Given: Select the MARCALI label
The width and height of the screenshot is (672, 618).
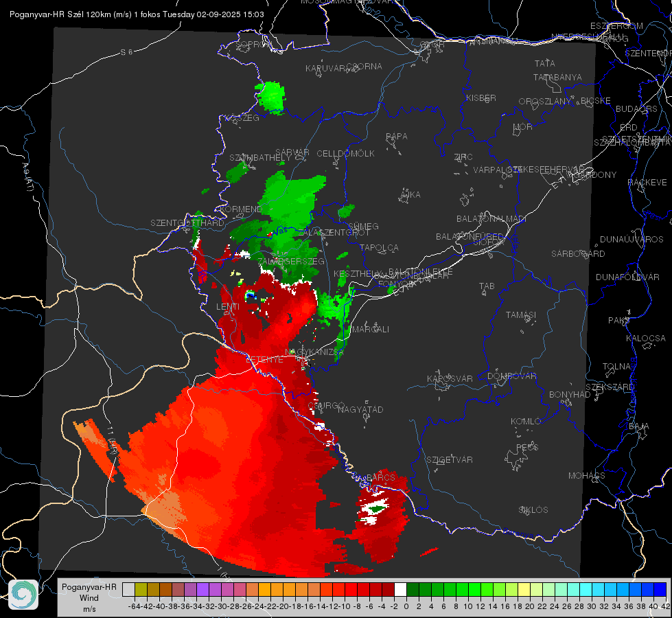Looking at the screenshot, I should (x=370, y=330).
